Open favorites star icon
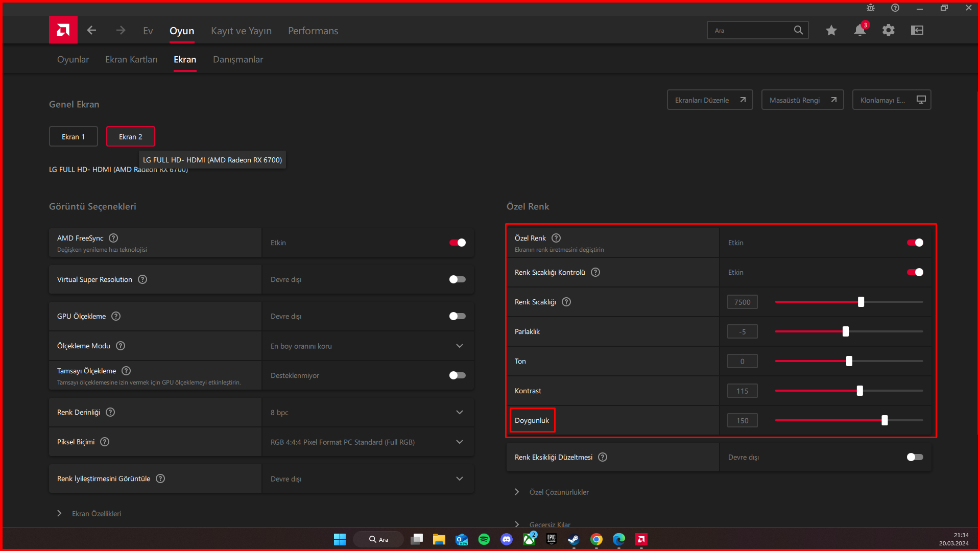Viewport: 980px width, 551px height. tap(831, 31)
